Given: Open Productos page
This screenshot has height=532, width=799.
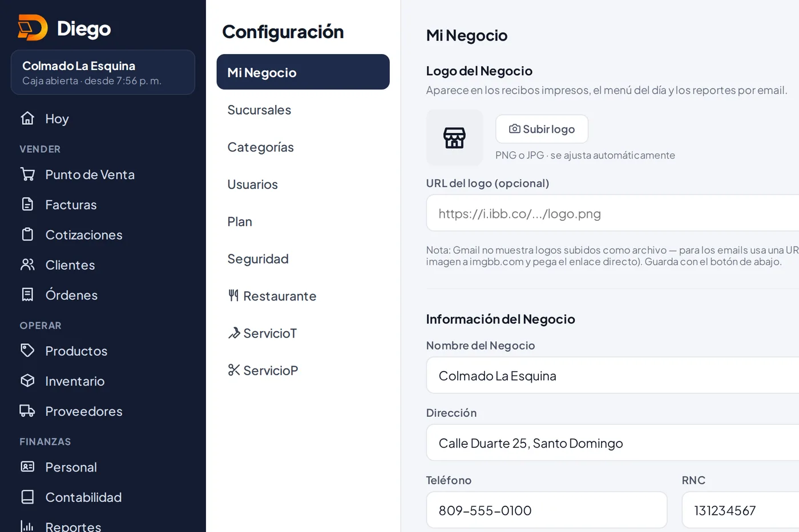Looking at the screenshot, I should [x=103, y=351].
